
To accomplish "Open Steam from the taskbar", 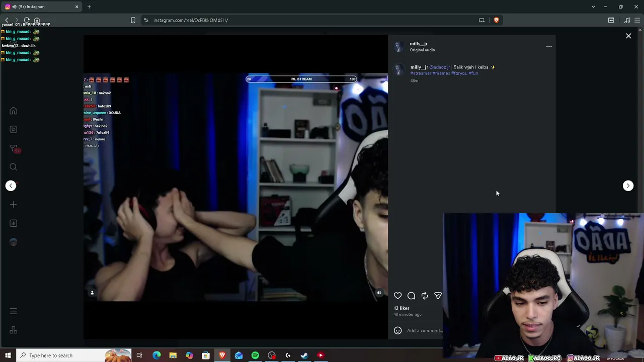I will click(x=304, y=355).
